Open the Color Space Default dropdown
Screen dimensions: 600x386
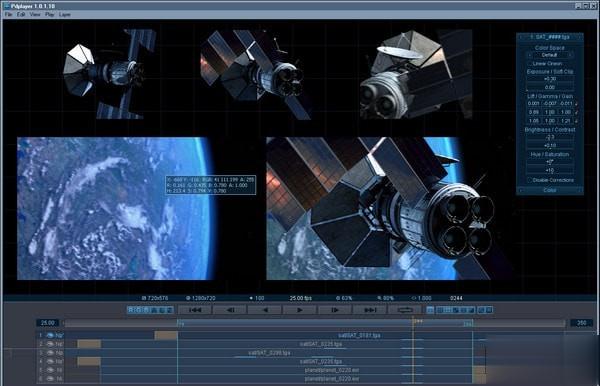(549, 55)
